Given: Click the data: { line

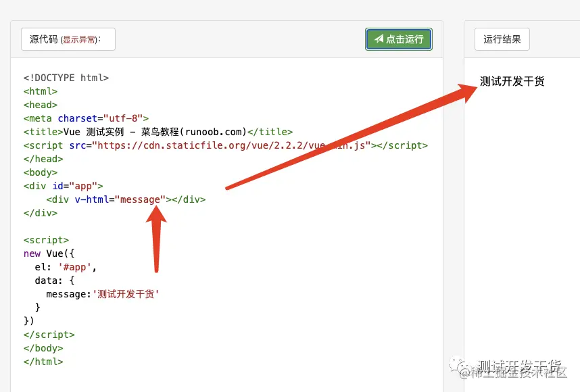Looking at the screenshot, I should (x=55, y=280).
